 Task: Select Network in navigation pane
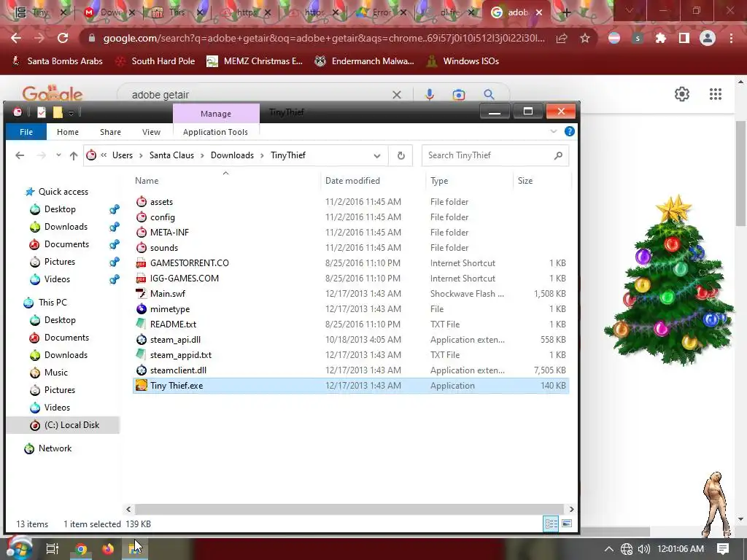click(x=55, y=448)
